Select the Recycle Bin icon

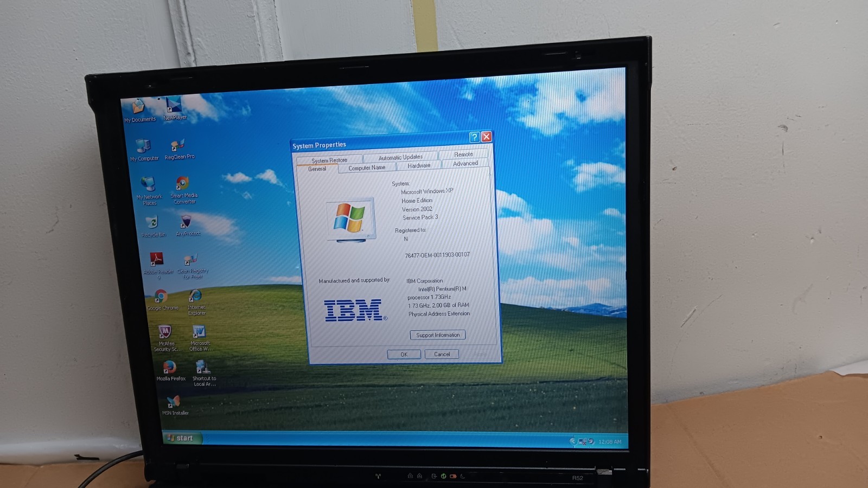[153, 227]
